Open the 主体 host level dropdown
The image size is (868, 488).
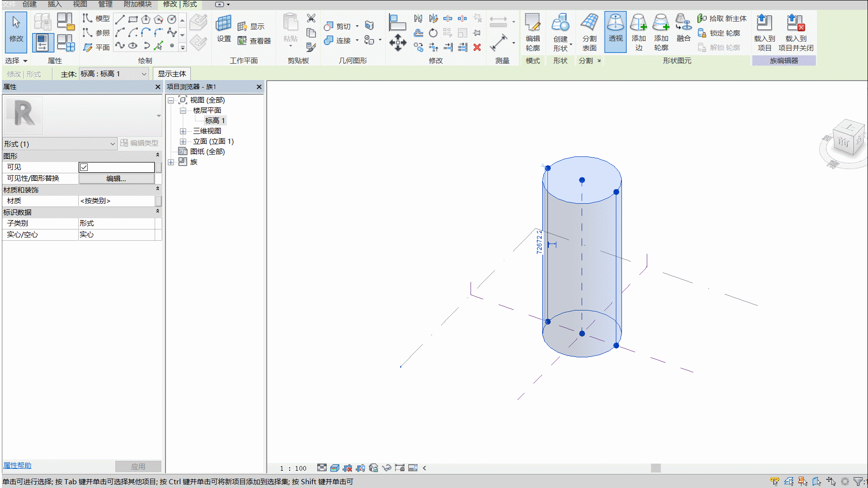click(x=114, y=74)
